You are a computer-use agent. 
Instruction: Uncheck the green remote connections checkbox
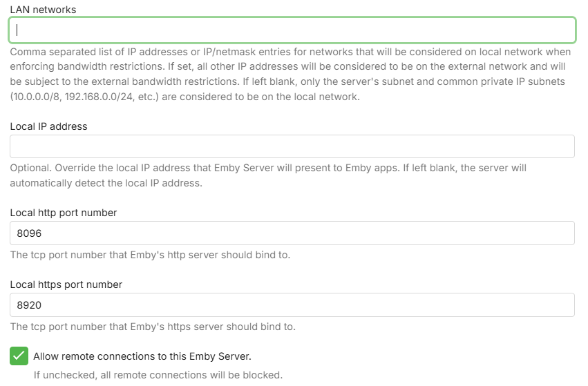19,356
